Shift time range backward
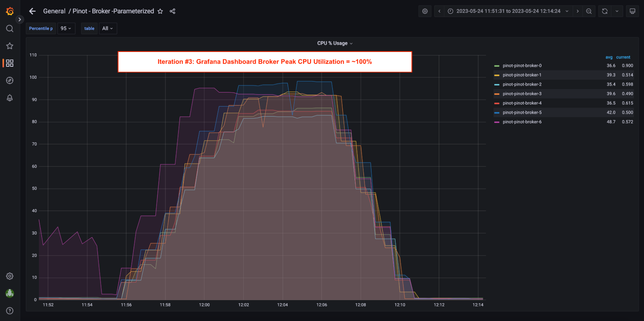This screenshot has height=321, width=644. pos(439,11)
